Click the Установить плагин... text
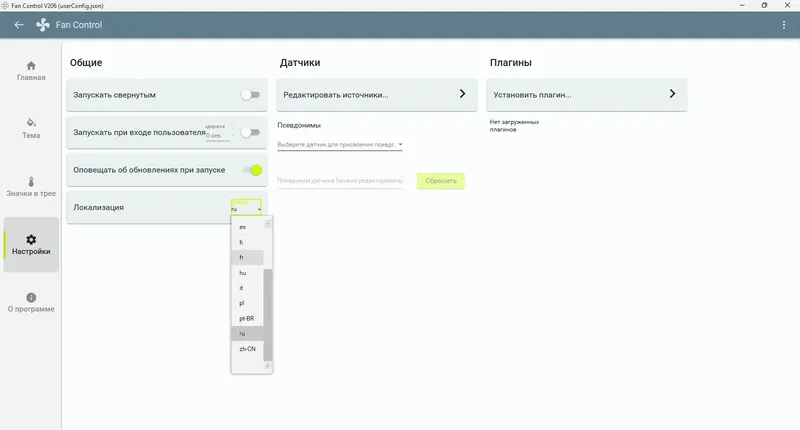 pyautogui.click(x=532, y=95)
